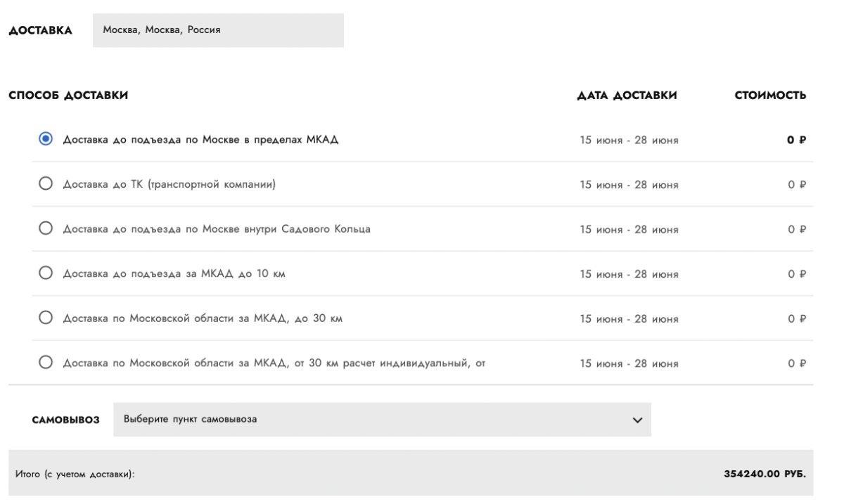Click the label Доставка до подъезда за МКАД до 10 км
The width and height of the screenshot is (844, 504).
(174, 274)
